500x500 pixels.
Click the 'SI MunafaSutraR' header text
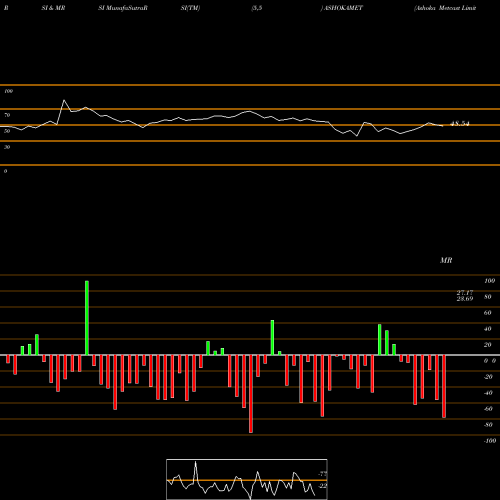point(123,8)
